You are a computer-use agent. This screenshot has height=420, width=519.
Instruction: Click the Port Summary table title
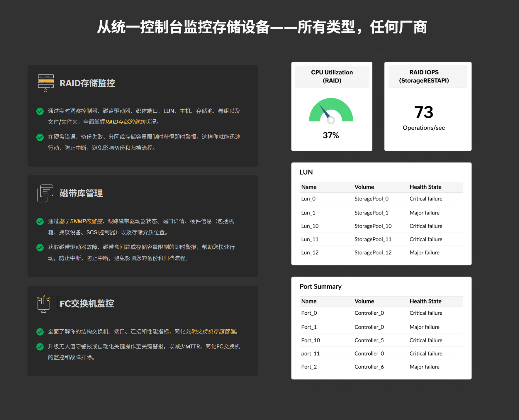(320, 287)
